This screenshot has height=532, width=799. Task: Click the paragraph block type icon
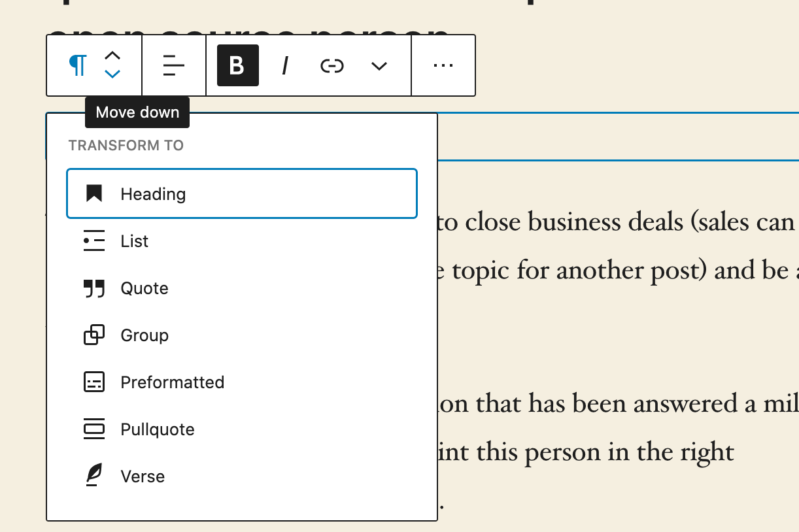(78, 65)
